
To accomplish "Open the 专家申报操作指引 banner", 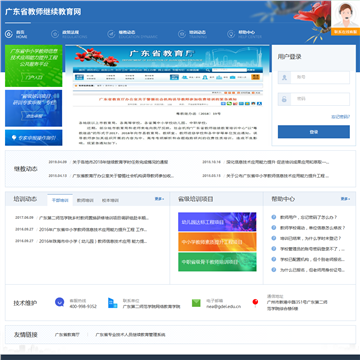I will (34, 138).
